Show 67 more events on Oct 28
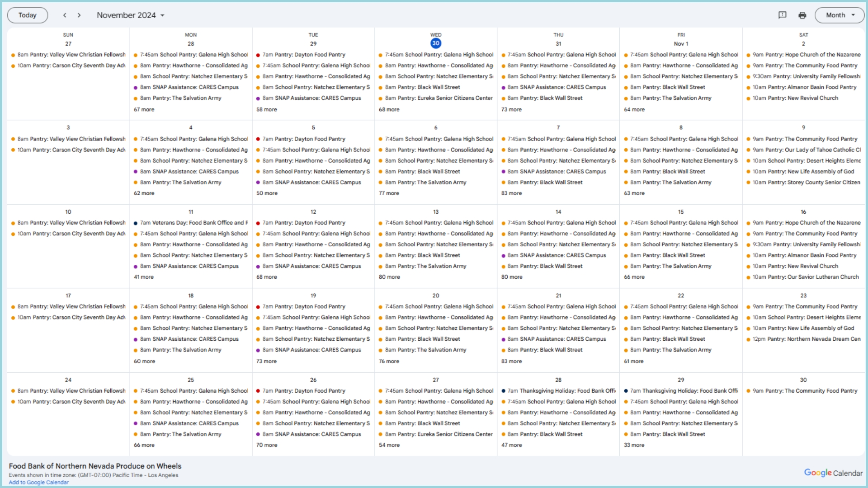The image size is (868, 488). (x=144, y=109)
